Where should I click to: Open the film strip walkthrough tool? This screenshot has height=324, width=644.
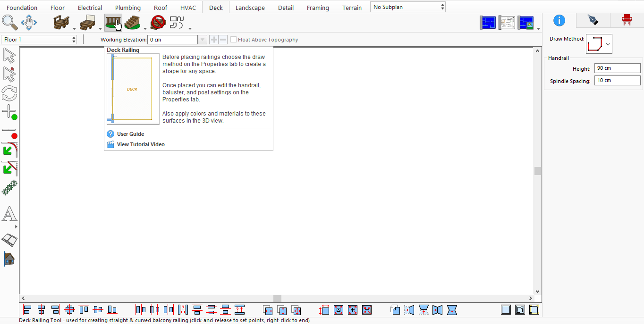(9, 240)
